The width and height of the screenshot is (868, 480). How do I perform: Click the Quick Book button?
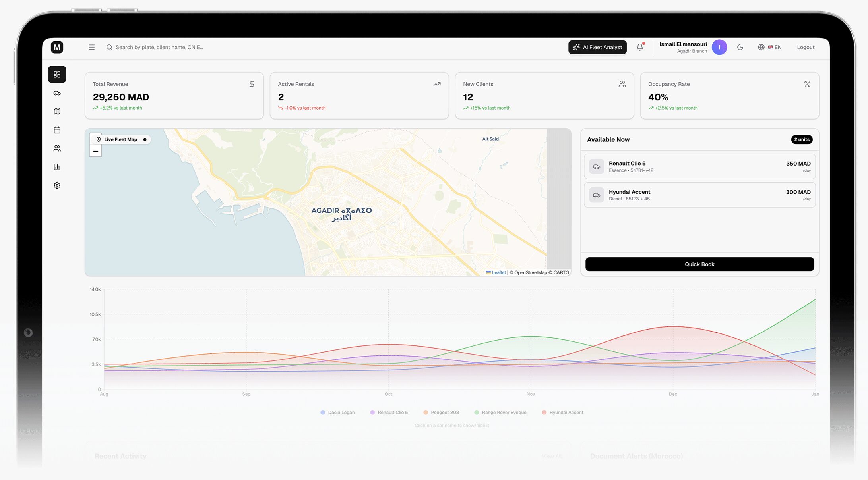[x=699, y=264]
